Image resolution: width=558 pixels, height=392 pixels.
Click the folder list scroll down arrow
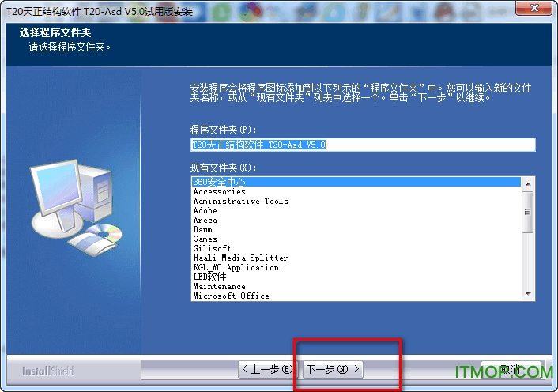click(x=528, y=294)
